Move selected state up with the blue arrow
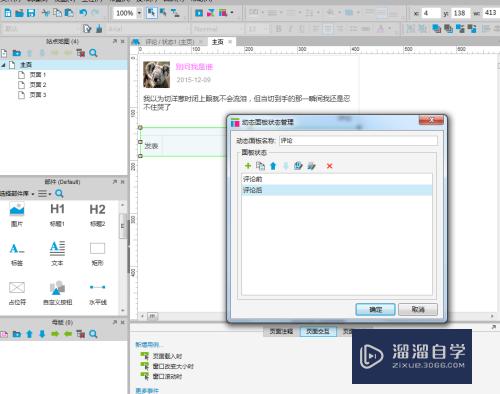This screenshot has height=394, width=500. click(x=273, y=166)
